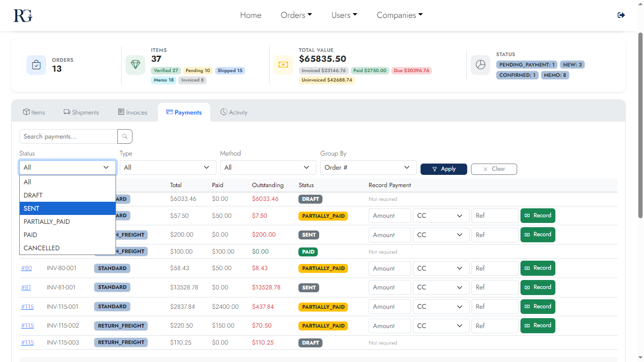
Task: Open the Type filter dropdown
Action: coord(167,167)
